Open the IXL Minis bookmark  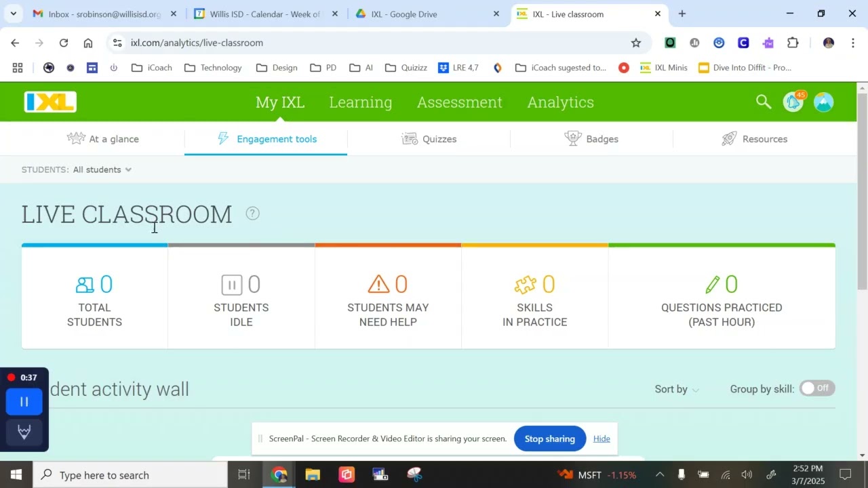click(664, 68)
